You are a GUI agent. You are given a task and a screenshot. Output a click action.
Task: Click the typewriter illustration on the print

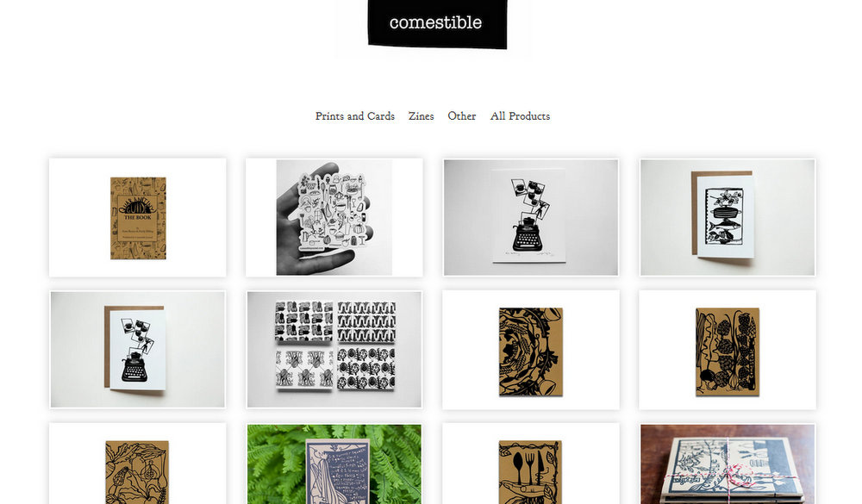coord(528,234)
